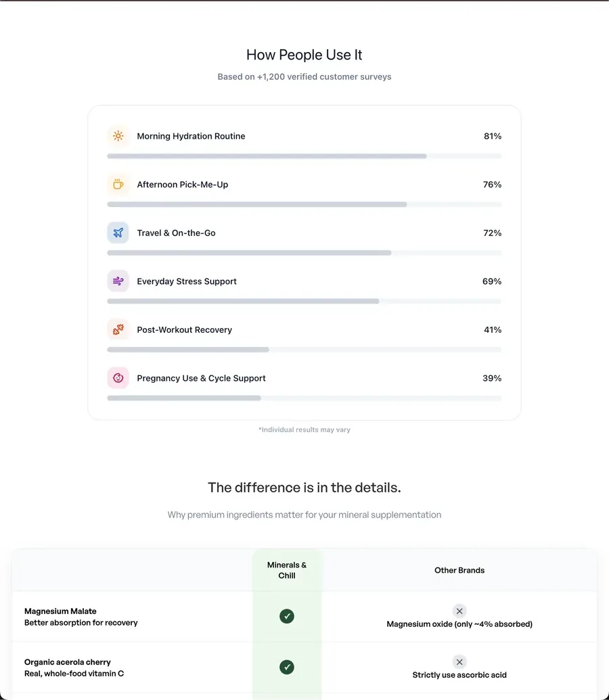609x700 pixels.
Task: Click the coffee cup icon for Afternoon Pick-Me-Up
Action: [118, 185]
